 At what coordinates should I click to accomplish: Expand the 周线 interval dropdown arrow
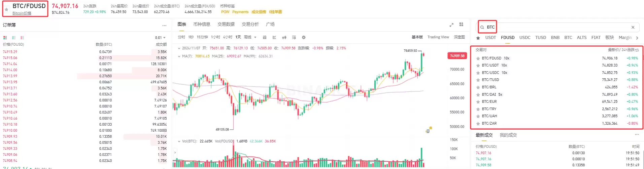[255, 37]
